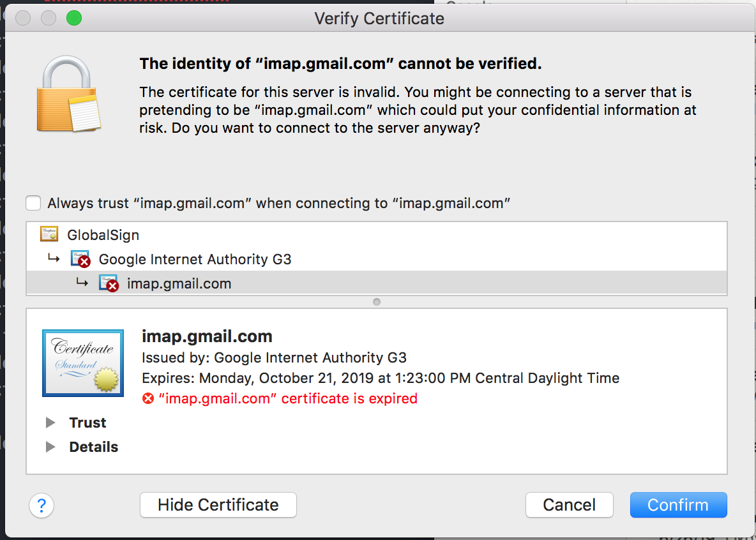
Task: Click the Cancel button
Action: 570,505
